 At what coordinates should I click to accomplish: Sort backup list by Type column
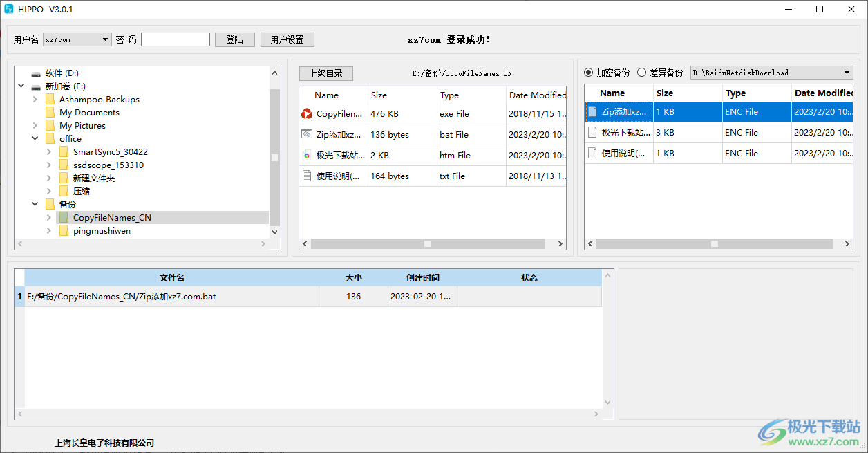tap(757, 93)
